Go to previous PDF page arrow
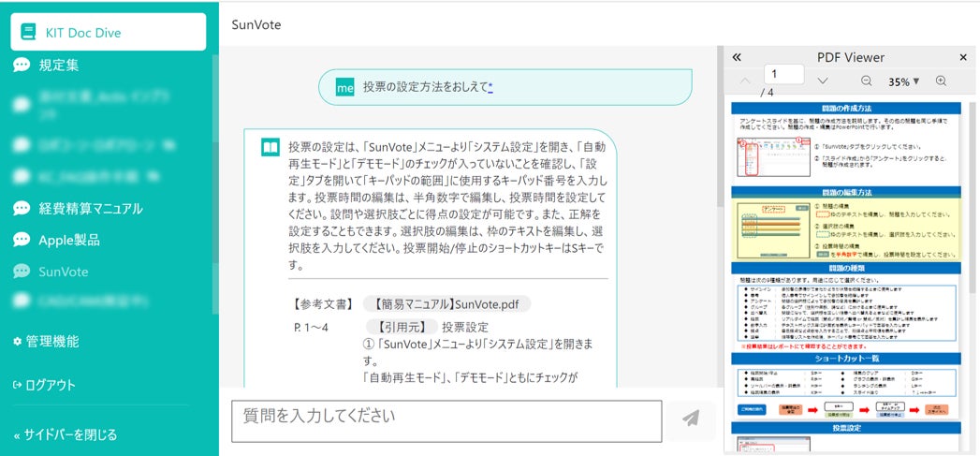This screenshot has width=980, height=456. coord(746,81)
